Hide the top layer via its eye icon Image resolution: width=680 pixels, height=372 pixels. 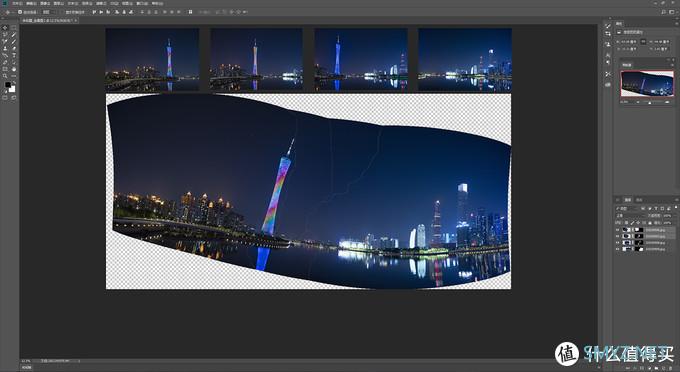coord(618,230)
